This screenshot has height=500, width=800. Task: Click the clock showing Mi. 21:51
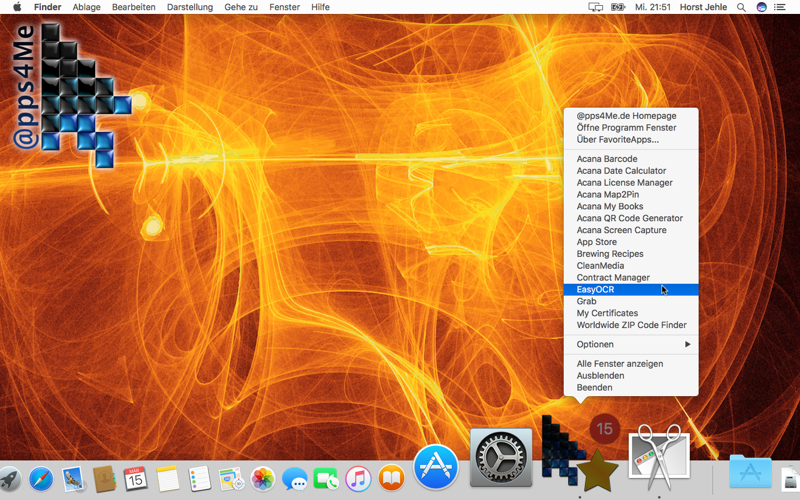[x=653, y=7]
